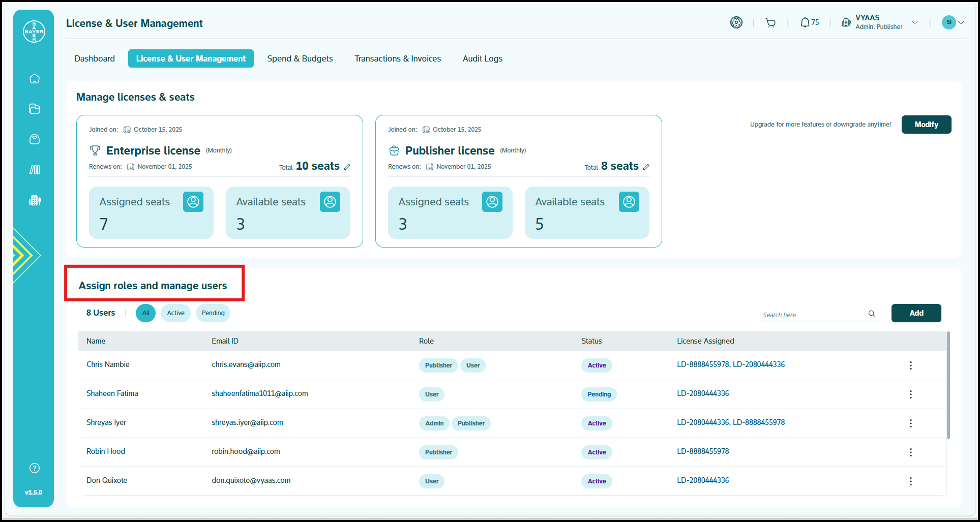
Task: Click the Modify license button
Action: point(926,125)
